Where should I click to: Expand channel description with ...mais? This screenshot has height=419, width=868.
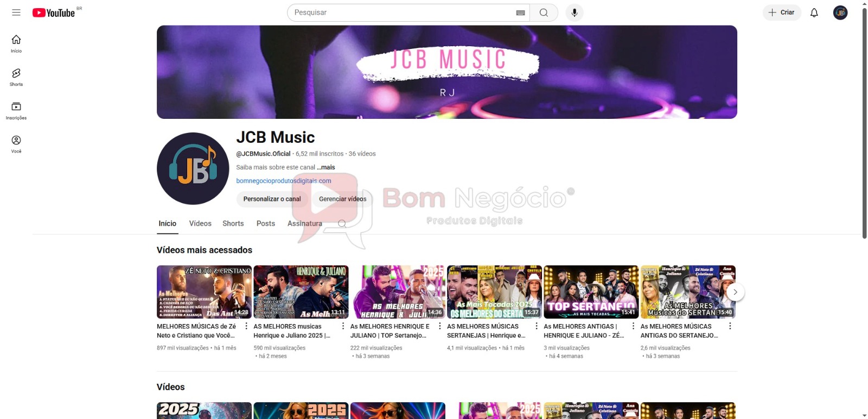click(x=326, y=167)
